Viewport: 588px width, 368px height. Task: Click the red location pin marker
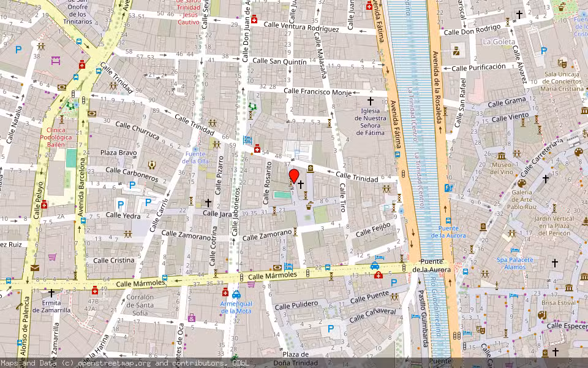pos(294,177)
